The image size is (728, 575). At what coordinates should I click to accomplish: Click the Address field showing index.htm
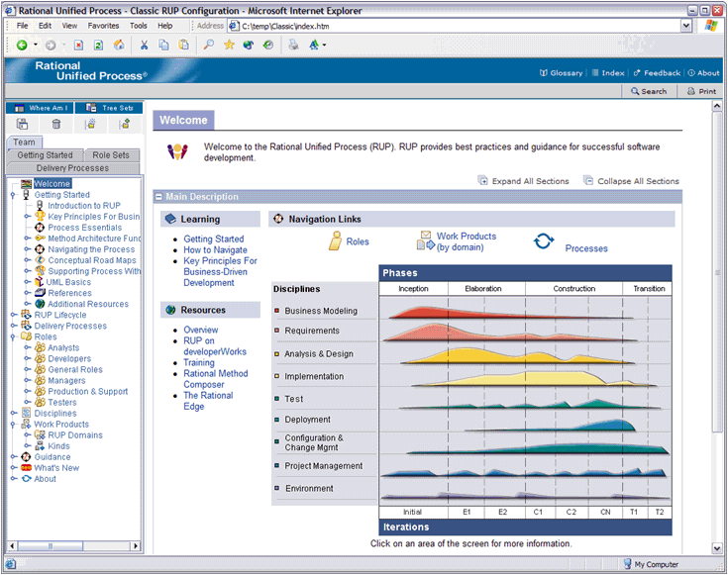tap(454, 26)
